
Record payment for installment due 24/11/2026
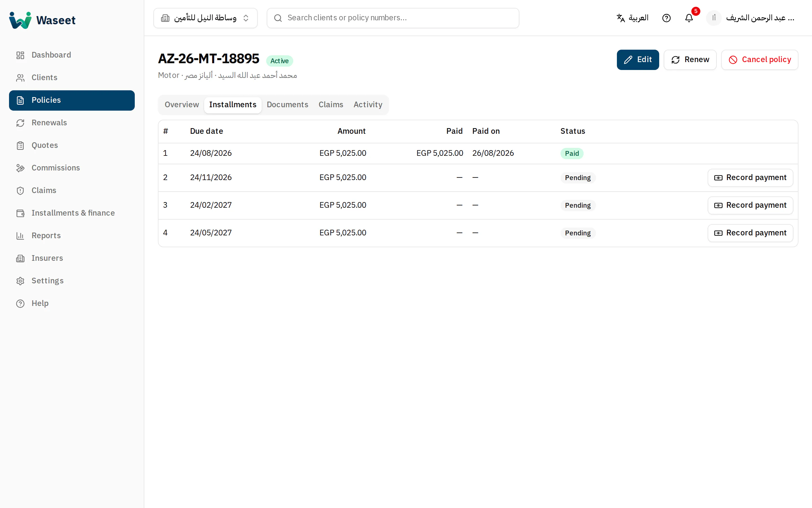(x=750, y=178)
